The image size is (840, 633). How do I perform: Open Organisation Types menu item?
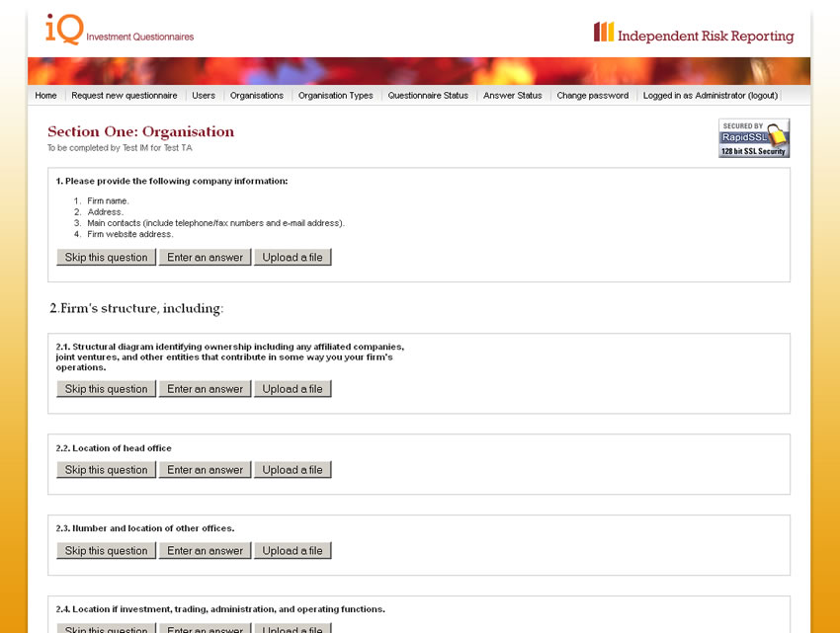pos(336,96)
